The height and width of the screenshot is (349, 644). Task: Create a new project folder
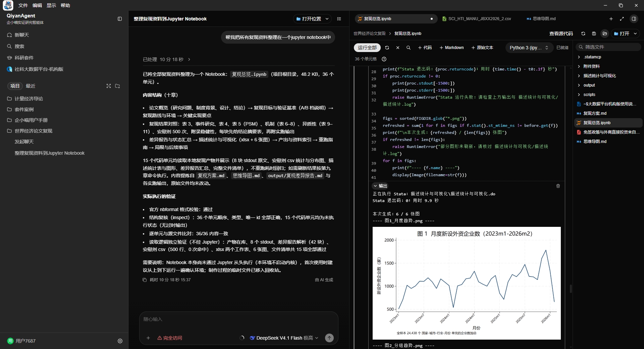coord(117,86)
